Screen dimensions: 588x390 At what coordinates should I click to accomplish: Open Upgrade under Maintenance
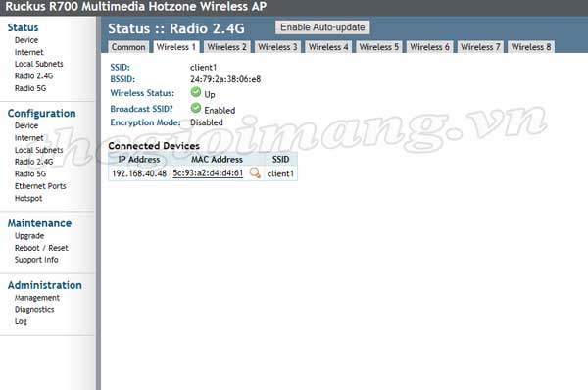tap(29, 236)
